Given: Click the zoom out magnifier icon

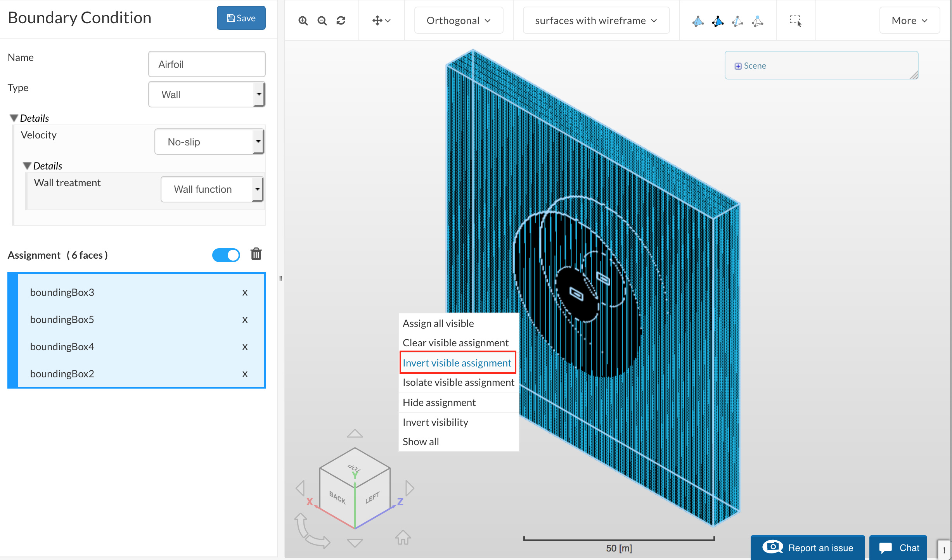Looking at the screenshot, I should [x=322, y=21].
